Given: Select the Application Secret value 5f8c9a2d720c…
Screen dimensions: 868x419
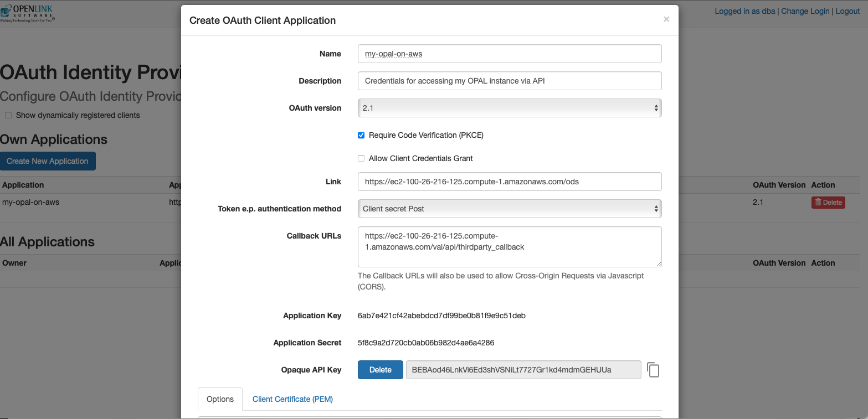Looking at the screenshot, I should [x=426, y=343].
